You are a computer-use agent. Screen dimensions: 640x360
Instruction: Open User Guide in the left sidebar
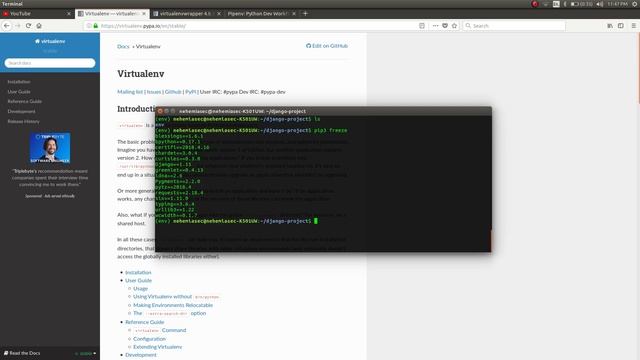pyautogui.click(x=19, y=92)
